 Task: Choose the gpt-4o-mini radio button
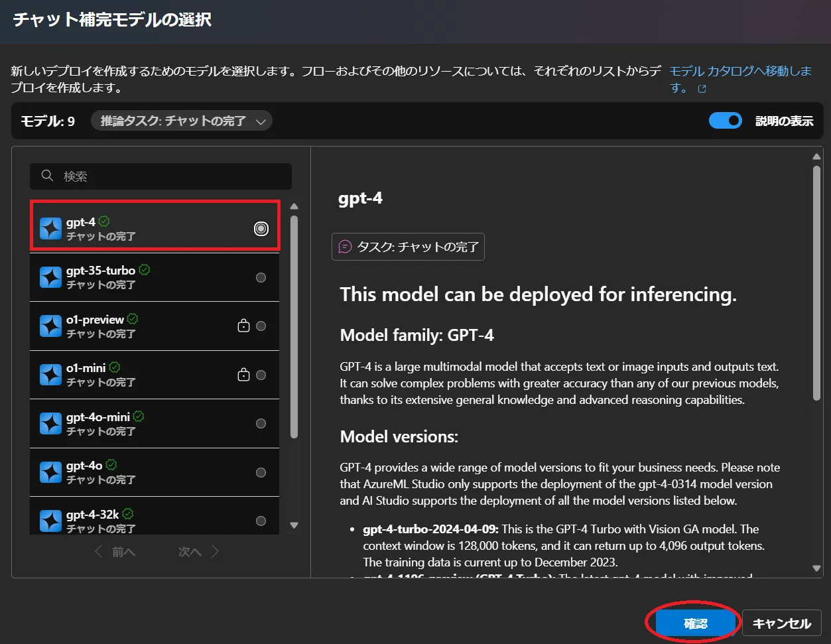pos(261,423)
